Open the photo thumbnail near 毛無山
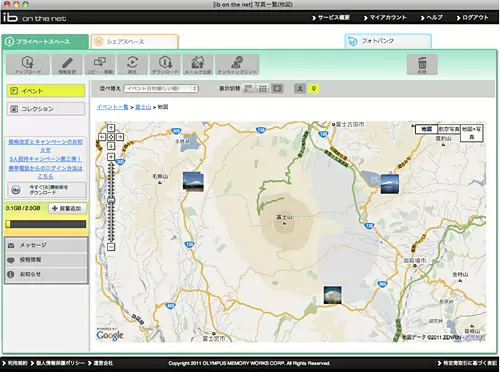 tap(193, 181)
